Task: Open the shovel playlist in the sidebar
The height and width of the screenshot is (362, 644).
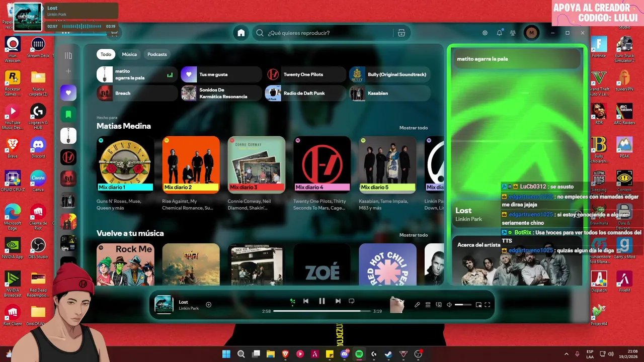Action: (x=68, y=136)
